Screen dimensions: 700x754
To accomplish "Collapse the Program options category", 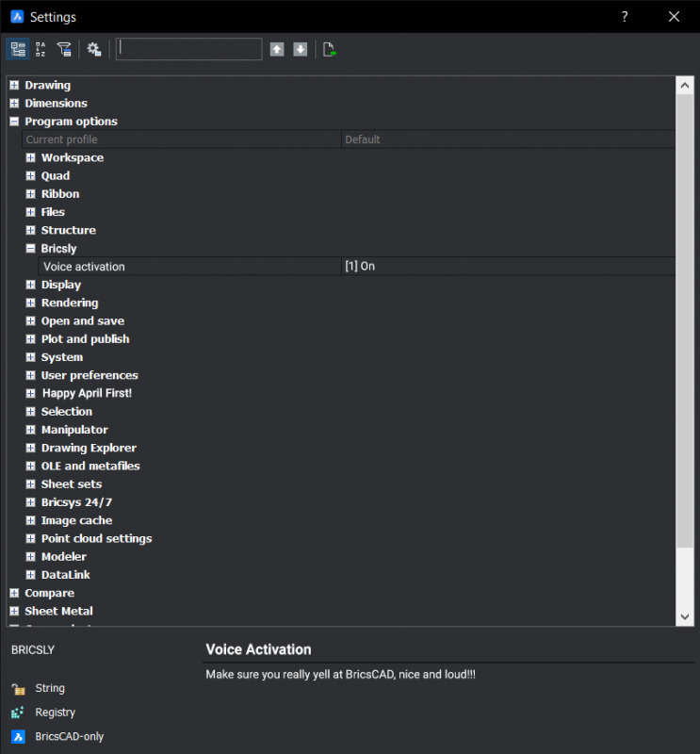I will (x=14, y=122).
